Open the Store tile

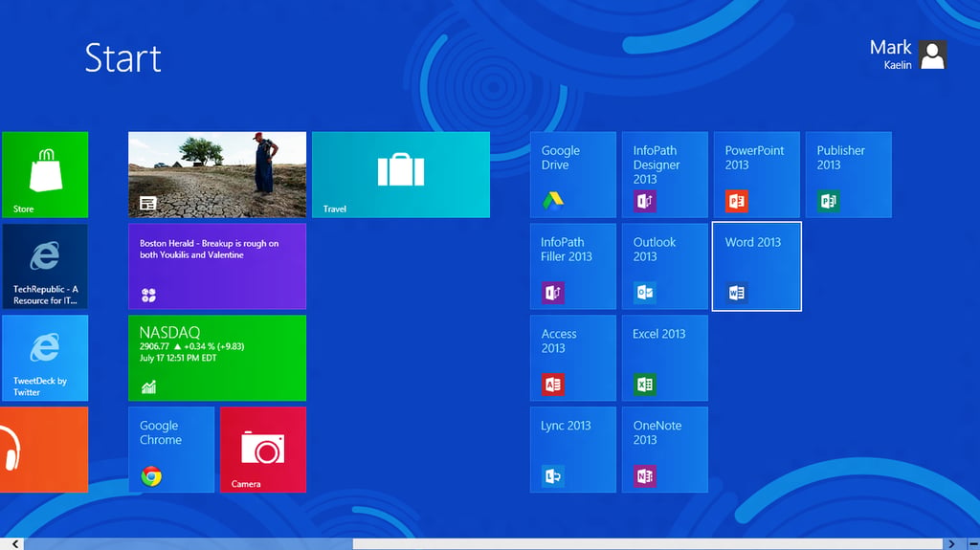45,174
